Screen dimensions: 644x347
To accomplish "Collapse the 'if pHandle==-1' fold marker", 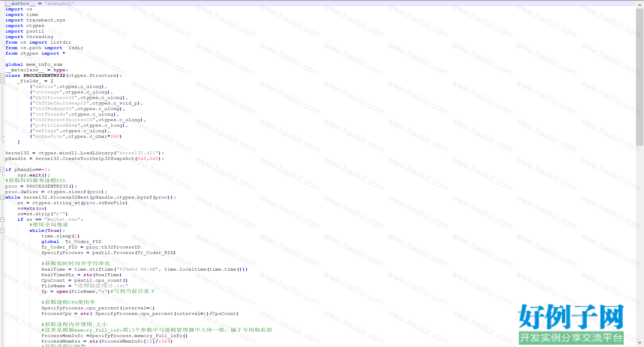I will click(x=2, y=170).
